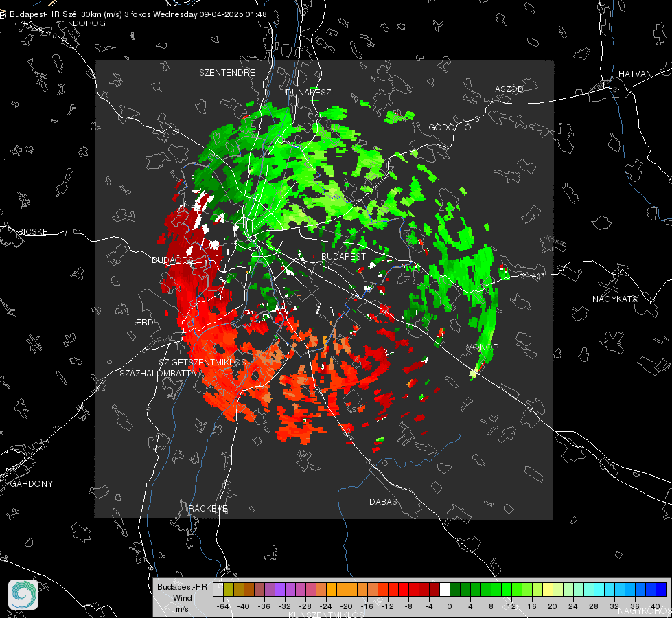The image size is (672, 618).
Task: Click the RACKEVE map label
Action: (208, 509)
